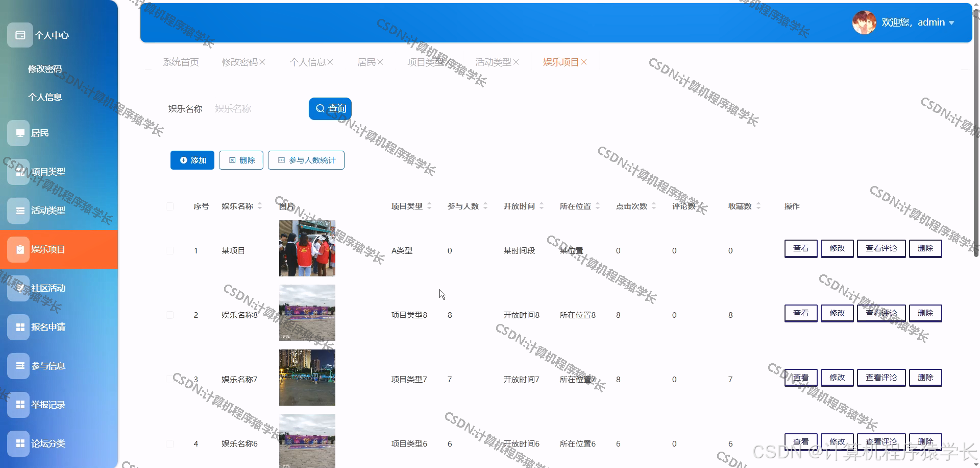This screenshot has width=980, height=468.
Task: Click 删除 for the 娱乐名称7 row
Action: [x=925, y=378]
